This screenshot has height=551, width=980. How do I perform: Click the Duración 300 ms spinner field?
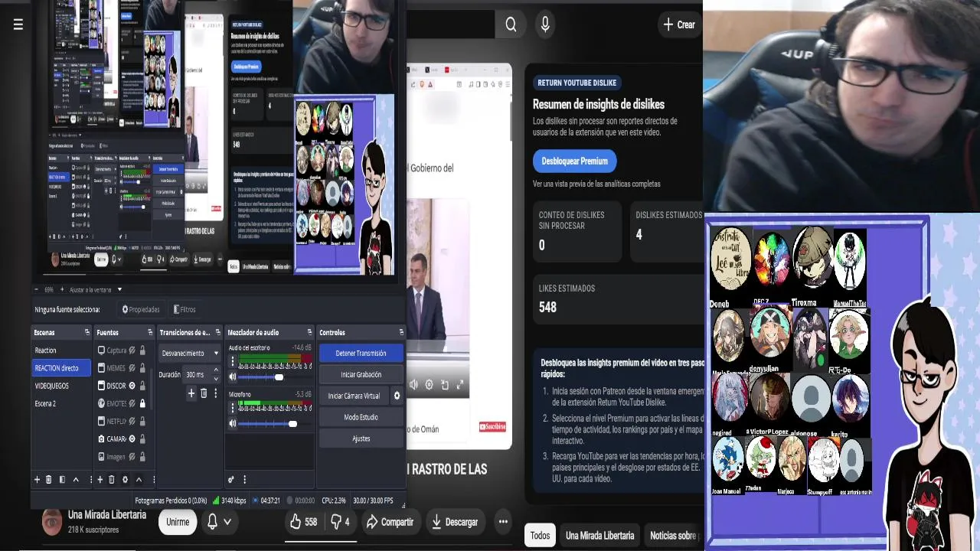[203, 375]
